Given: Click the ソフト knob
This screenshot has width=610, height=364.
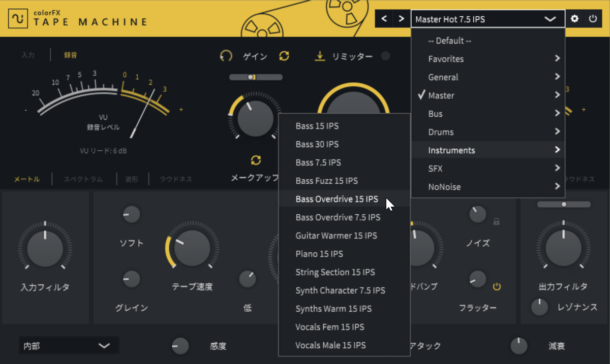Looking at the screenshot, I should click(x=131, y=214).
